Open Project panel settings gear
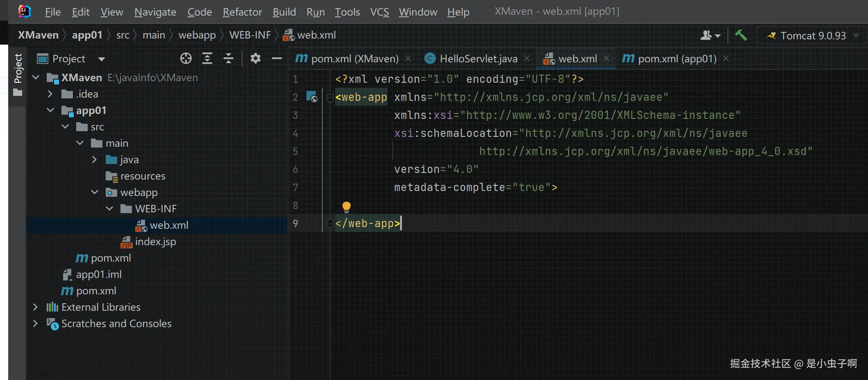868x380 pixels. [x=256, y=59]
